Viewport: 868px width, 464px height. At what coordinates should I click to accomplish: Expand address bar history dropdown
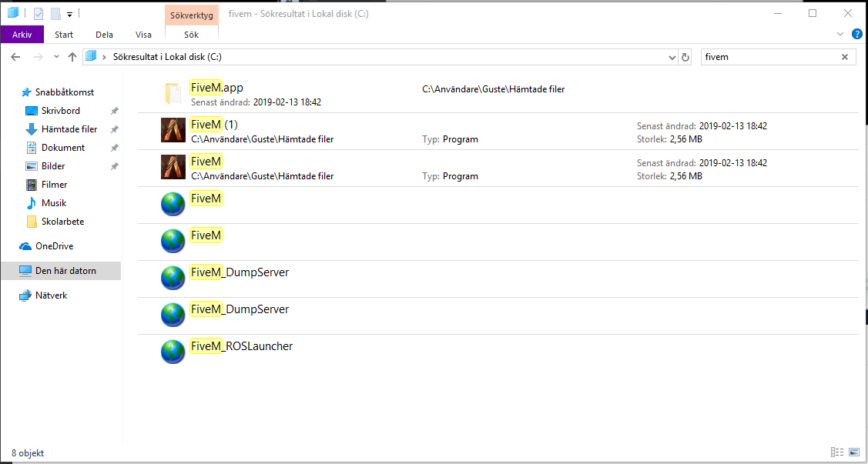672,57
